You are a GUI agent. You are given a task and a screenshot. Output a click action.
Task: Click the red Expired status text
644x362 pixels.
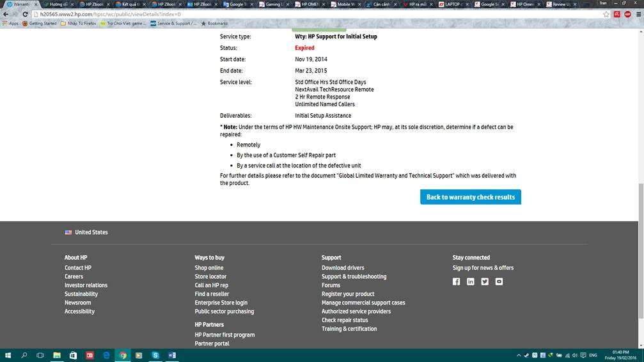304,48
